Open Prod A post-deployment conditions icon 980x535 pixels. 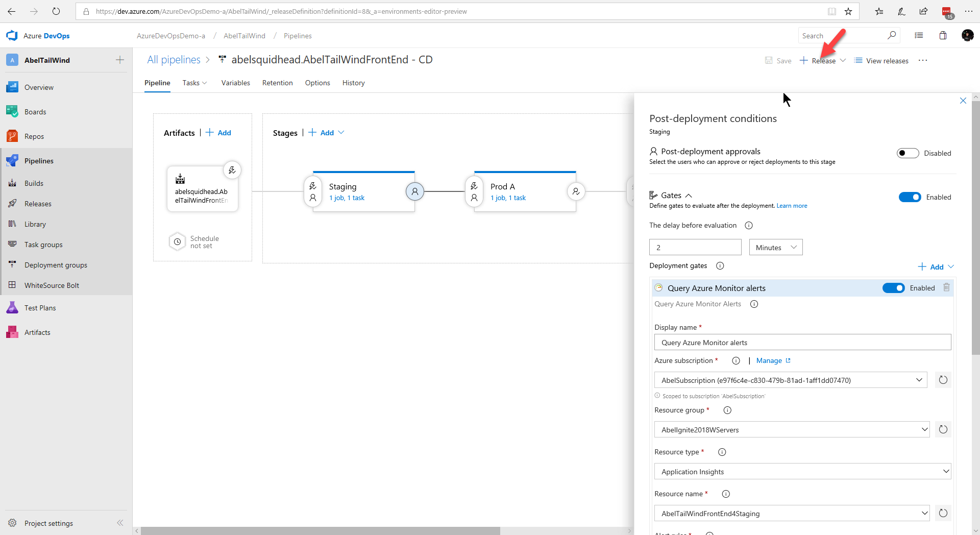[576, 191]
